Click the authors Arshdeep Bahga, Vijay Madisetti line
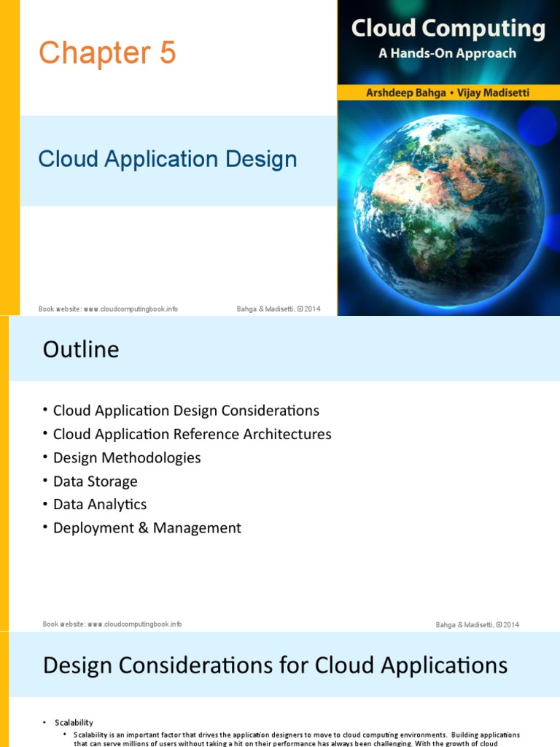This screenshot has height=747, width=560. pyautogui.click(x=448, y=92)
